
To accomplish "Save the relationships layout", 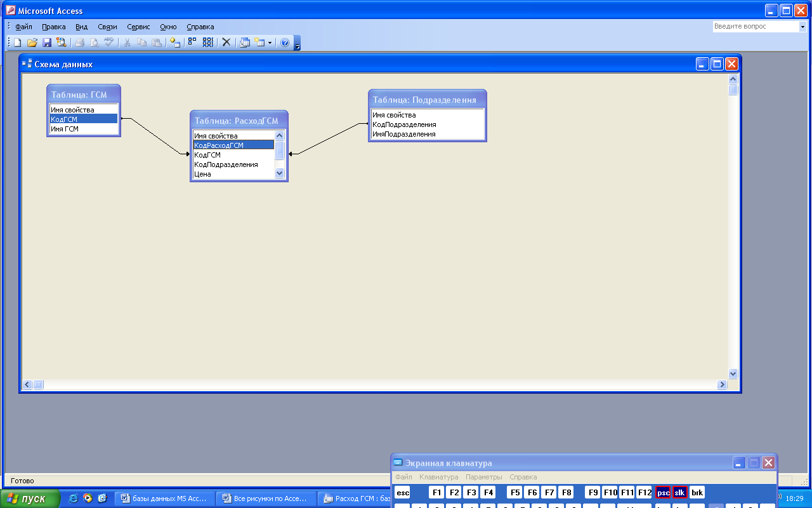I will [x=47, y=43].
